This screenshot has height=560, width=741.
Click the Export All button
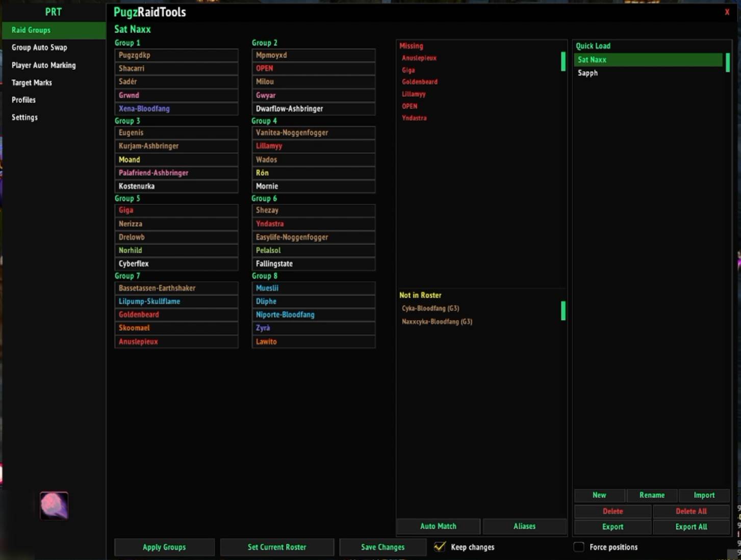pyautogui.click(x=691, y=527)
